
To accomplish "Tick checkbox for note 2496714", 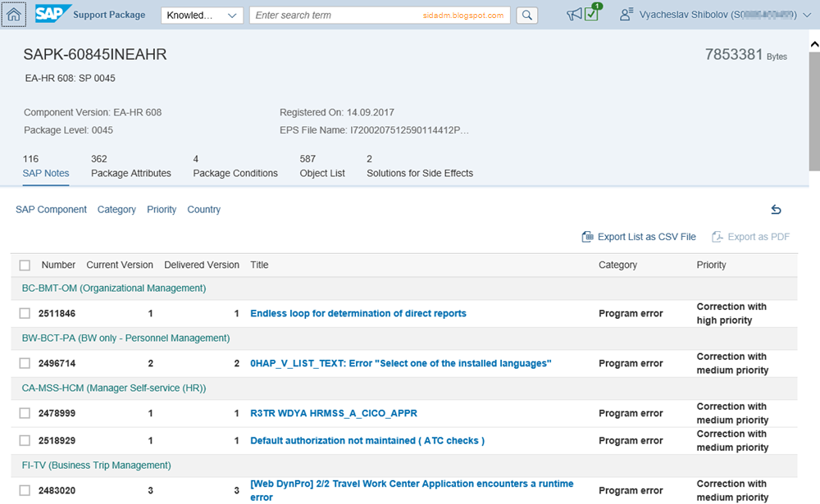I will (x=25, y=363).
